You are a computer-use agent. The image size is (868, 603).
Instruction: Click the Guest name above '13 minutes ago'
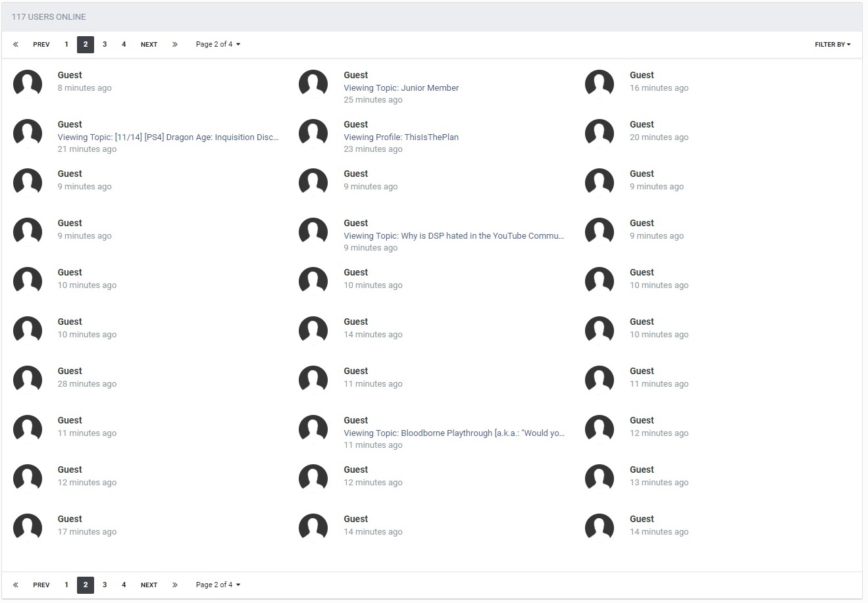(642, 470)
